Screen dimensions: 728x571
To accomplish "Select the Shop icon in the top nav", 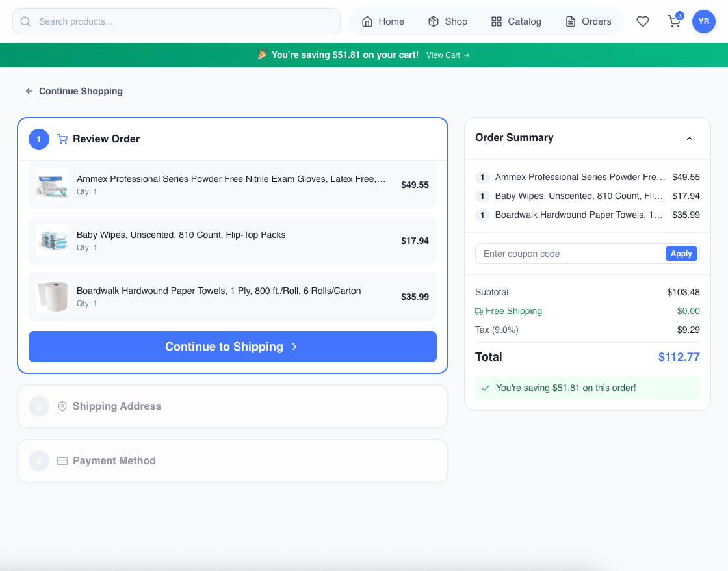I will pos(432,21).
